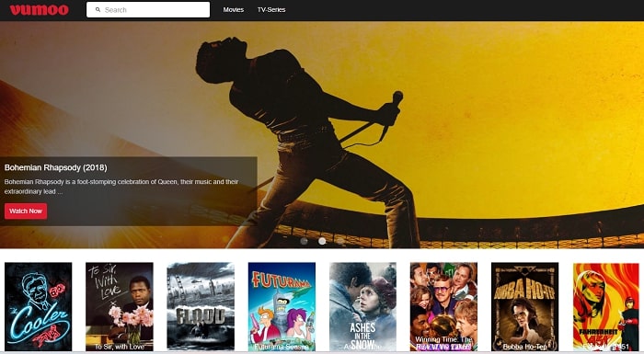Click the Bohemian Rhapsody hero banner image
This screenshot has height=354, width=644.
(410, 123)
